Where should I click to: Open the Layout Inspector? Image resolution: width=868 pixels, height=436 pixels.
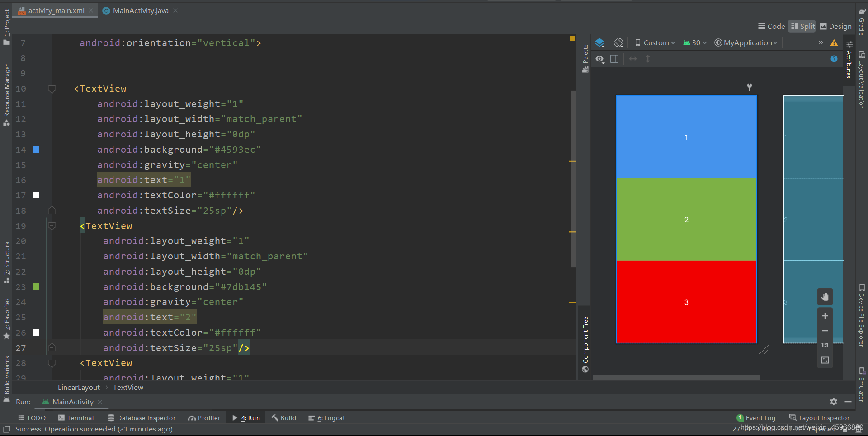(x=819, y=418)
